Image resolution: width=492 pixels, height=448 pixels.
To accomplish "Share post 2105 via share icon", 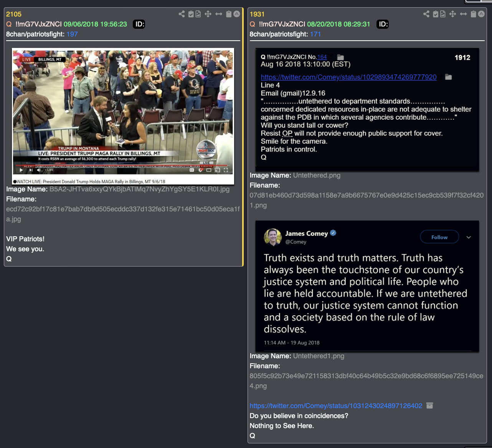I will [x=182, y=14].
